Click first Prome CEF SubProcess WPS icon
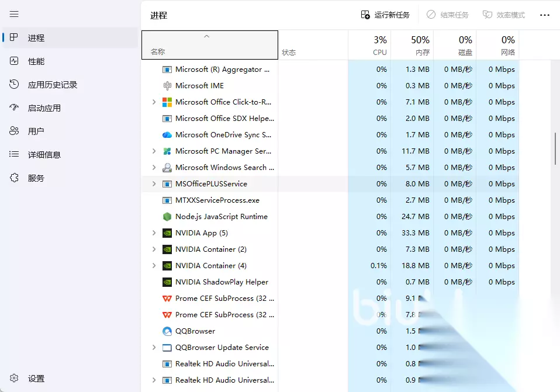The height and width of the screenshot is (392, 560). (x=167, y=299)
